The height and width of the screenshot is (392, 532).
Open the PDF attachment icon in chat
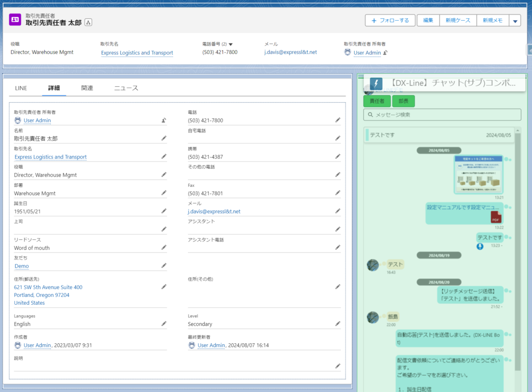pos(496,217)
